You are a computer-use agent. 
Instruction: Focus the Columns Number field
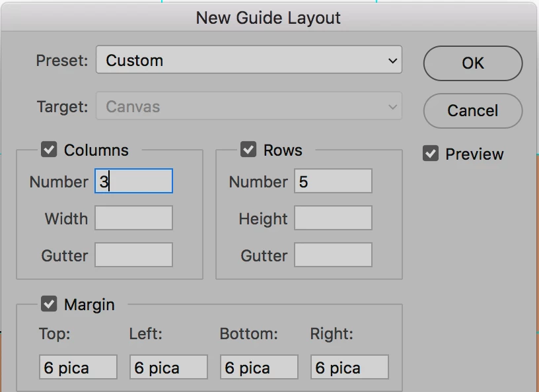[x=133, y=181]
